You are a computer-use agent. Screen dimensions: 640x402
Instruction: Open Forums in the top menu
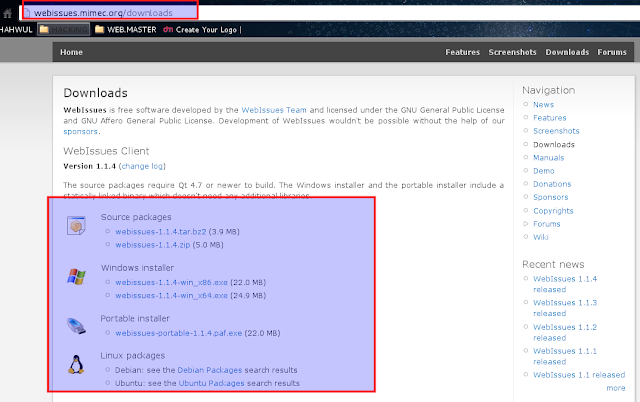pyautogui.click(x=612, y=52)
